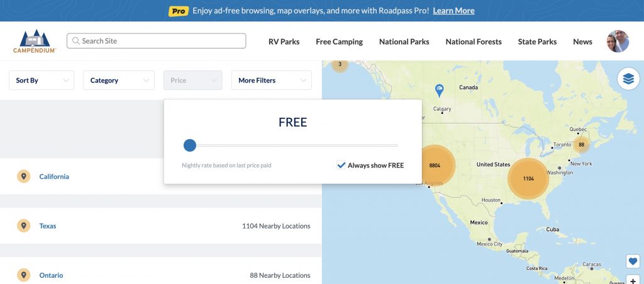Click "Nightly rate based on last price paid"
The height and width of the screenshot is (284, 644).
(x=226, y=165)
